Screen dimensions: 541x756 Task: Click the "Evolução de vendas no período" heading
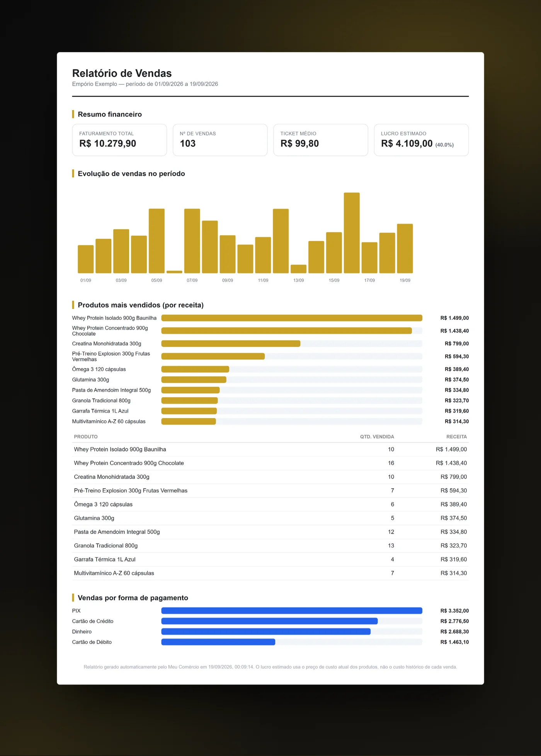click(131, 174)
